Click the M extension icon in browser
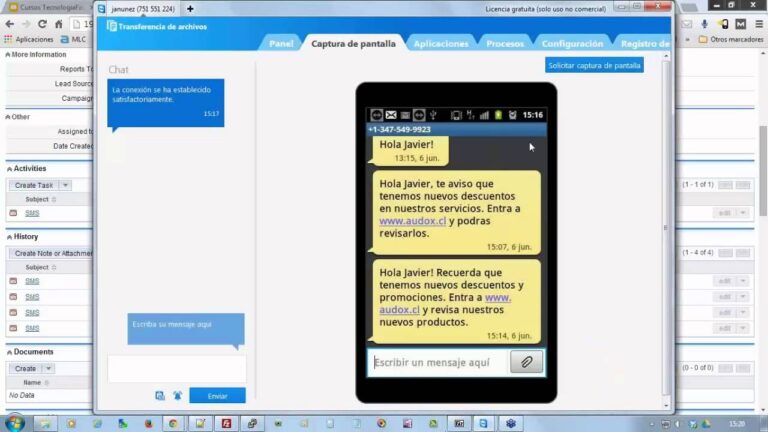The image size is (768, 432). click(741, 24)
